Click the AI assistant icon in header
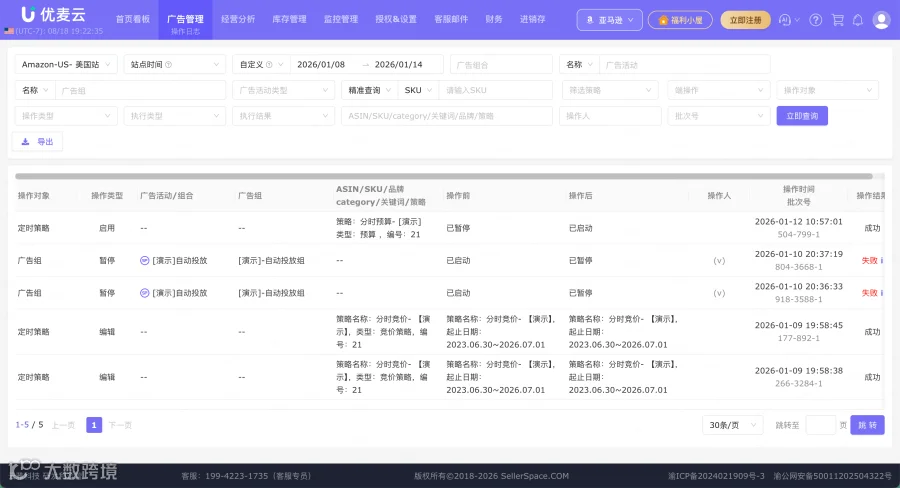This screenshot has height=488, width=900. (785, 20)
